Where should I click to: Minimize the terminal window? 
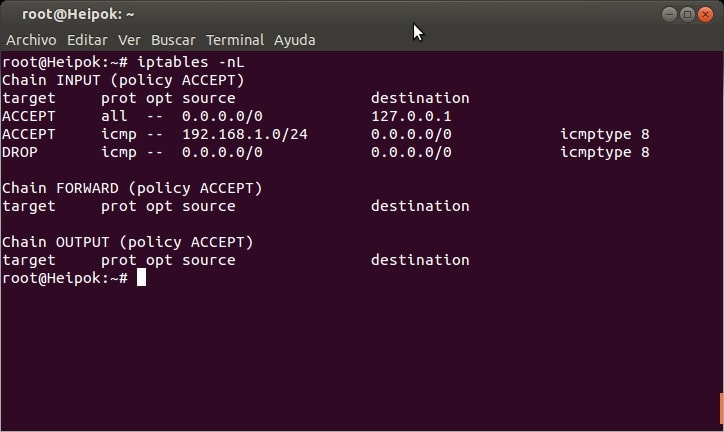pyautogui.click(x=670, y=14)
